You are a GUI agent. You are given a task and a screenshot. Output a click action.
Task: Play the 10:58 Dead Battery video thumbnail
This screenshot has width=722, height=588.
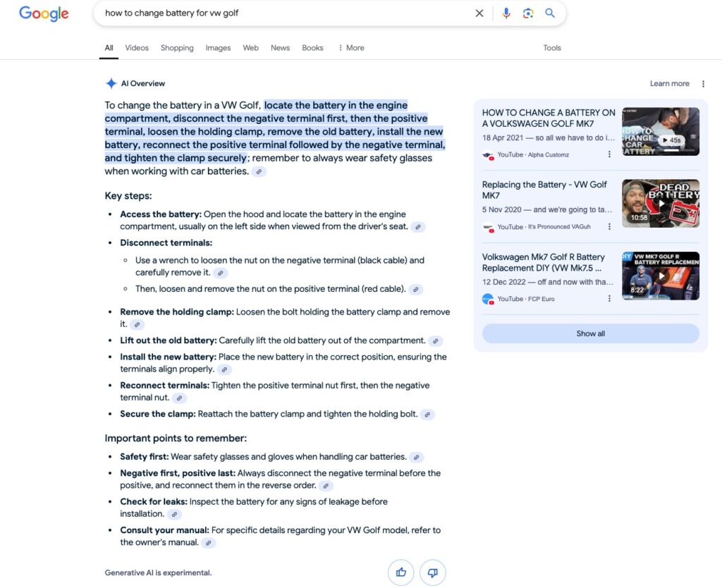pyautogui.click(x=660, y=204)
